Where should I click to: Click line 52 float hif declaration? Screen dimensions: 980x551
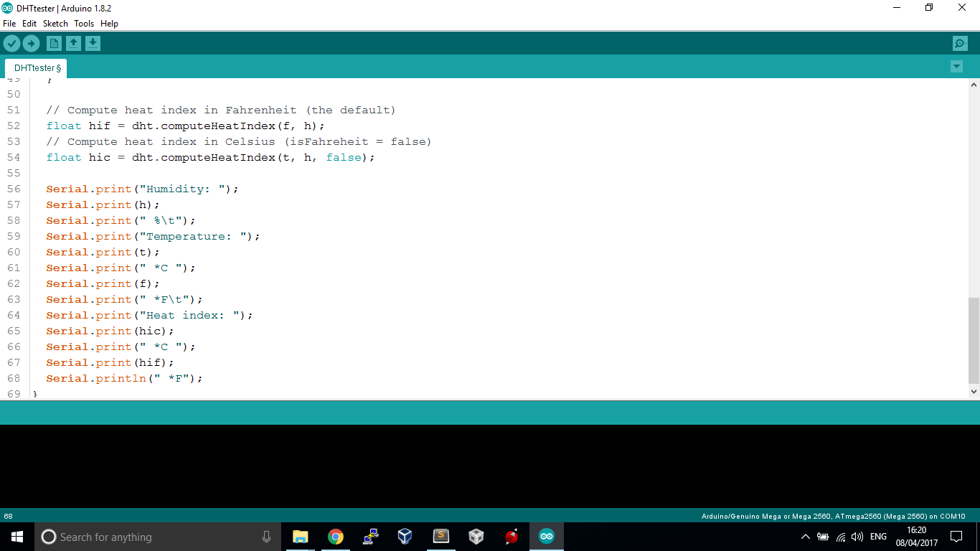186,126
